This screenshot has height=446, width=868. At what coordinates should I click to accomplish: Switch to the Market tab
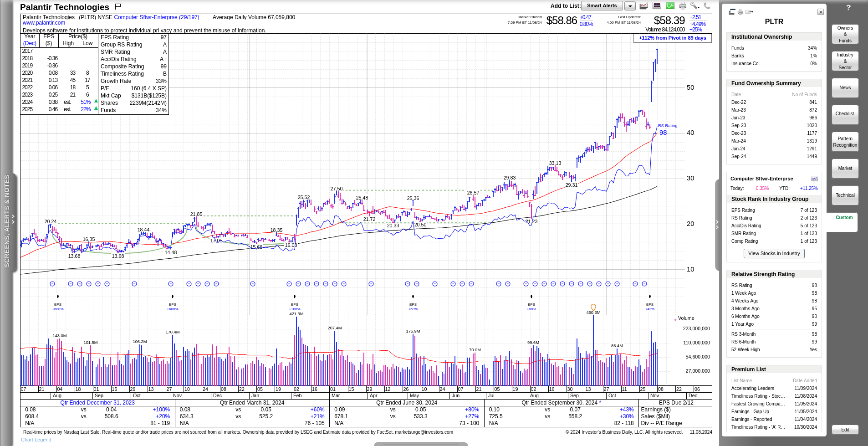[x=845, y=168]
